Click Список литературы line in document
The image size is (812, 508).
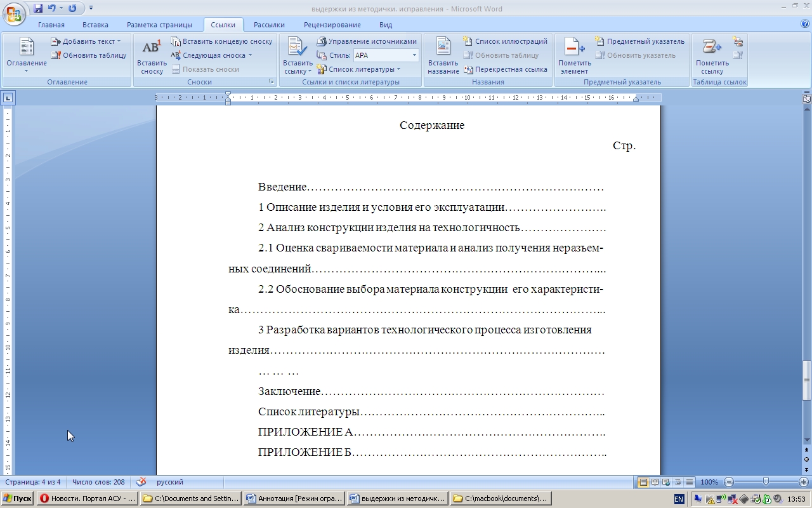431,412
